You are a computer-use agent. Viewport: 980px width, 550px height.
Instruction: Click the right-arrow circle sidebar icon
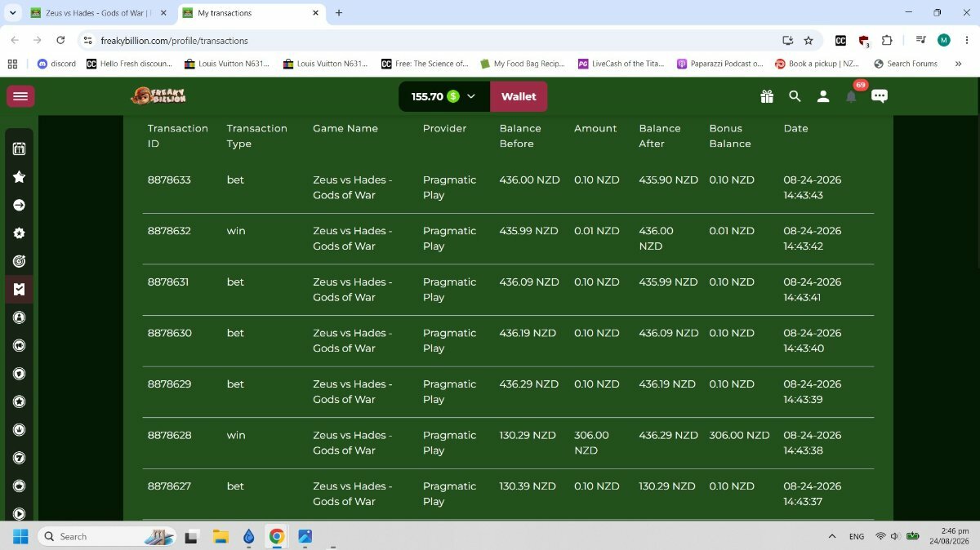[19, 205]
